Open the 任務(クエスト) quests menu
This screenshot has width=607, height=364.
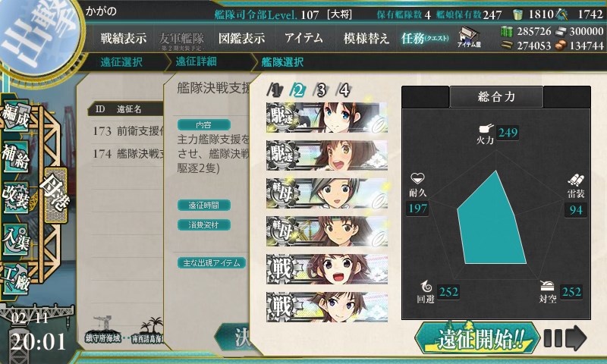(x=425, y=38)
